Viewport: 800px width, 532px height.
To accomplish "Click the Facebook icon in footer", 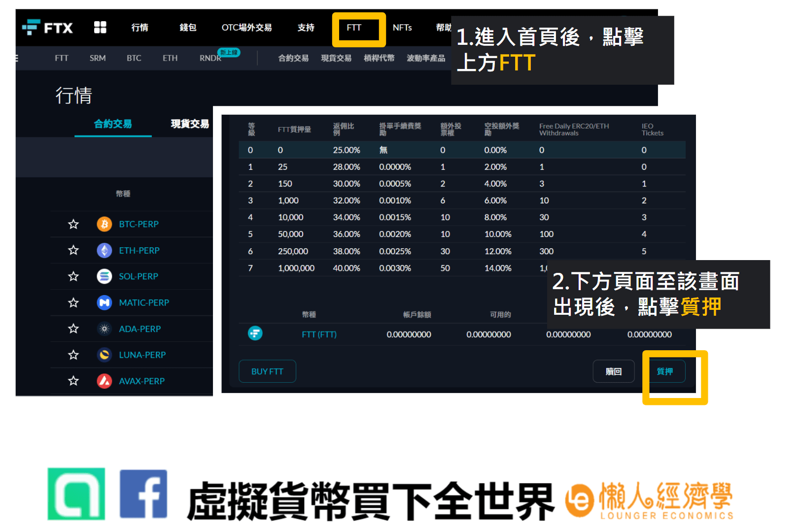I will point(143,494).
